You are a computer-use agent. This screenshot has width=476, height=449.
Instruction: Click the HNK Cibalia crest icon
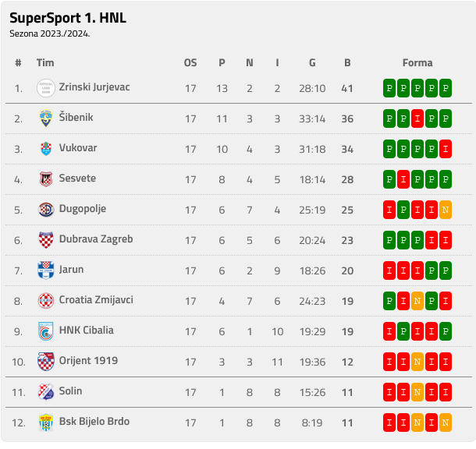pyautogui.click(x=46, y=331)
